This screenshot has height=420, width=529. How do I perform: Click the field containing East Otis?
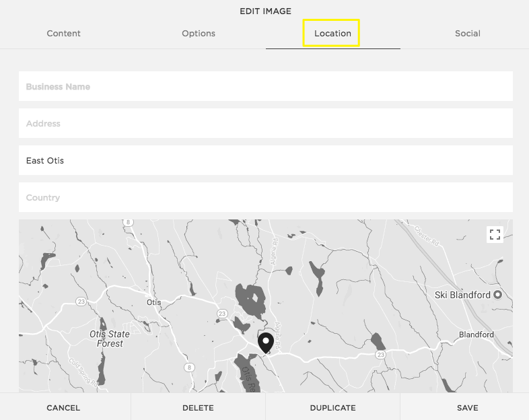point(265,161)
